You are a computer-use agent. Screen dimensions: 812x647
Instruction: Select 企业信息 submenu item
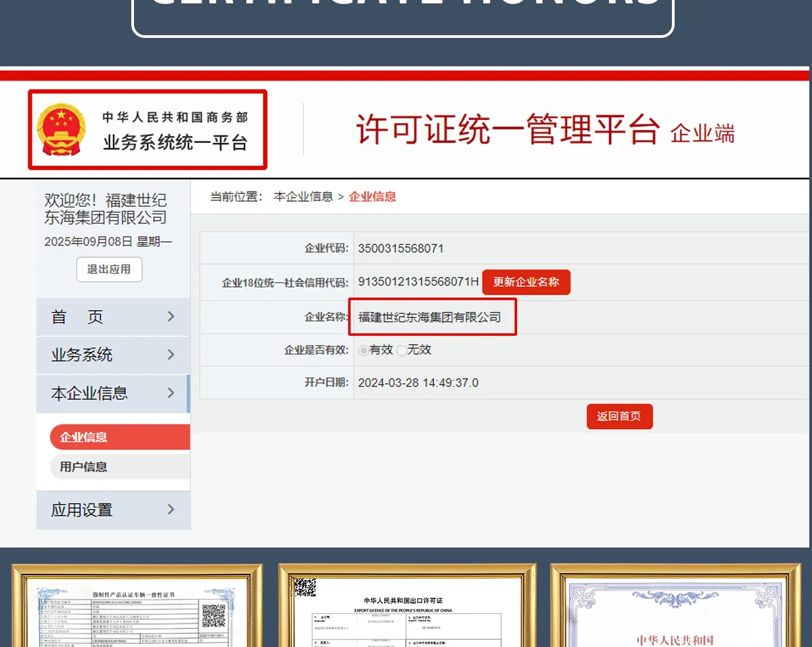click(120, 437)
